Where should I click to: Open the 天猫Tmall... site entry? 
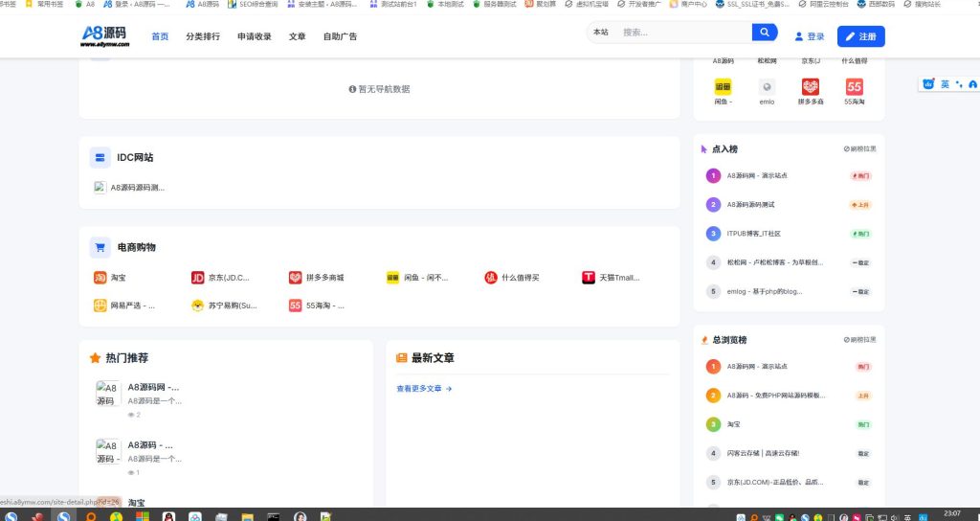pyautogui.click(x=611, y=277)
